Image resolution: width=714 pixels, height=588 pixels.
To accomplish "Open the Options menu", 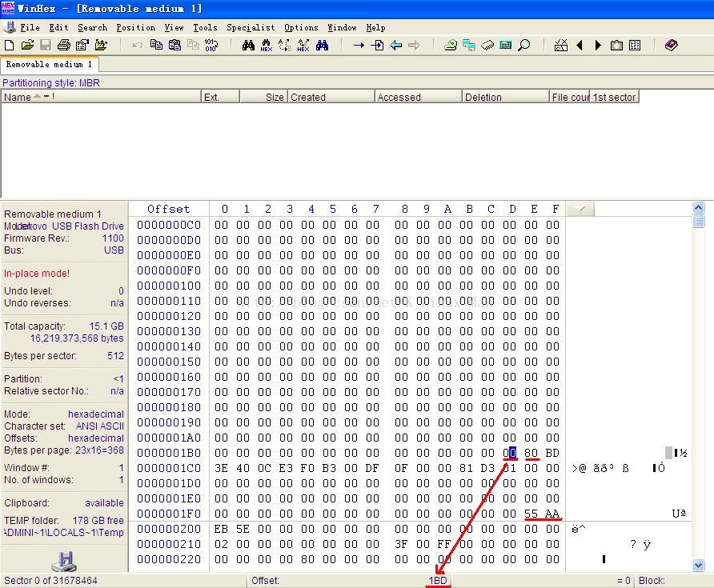I will point(301,27).
